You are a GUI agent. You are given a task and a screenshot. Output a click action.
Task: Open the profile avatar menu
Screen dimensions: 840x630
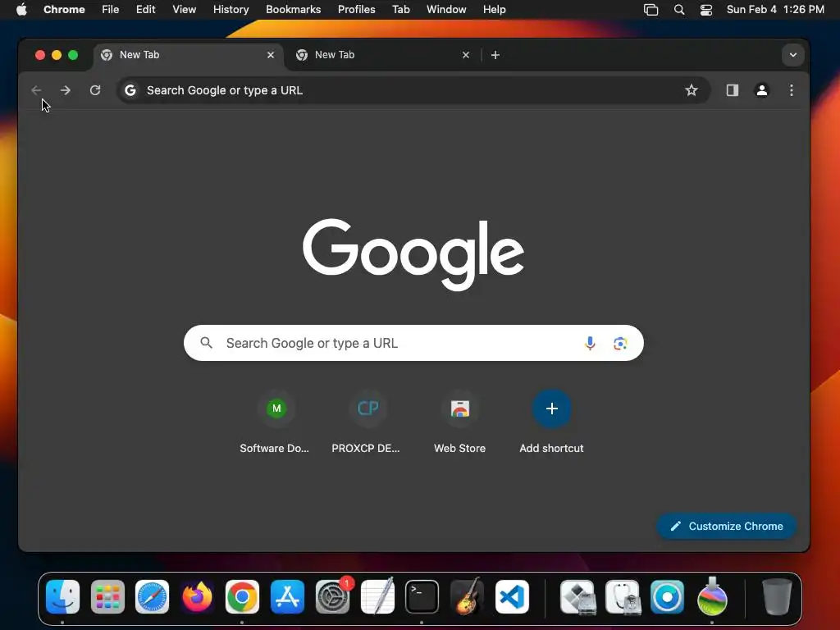[x=762, y=90]
